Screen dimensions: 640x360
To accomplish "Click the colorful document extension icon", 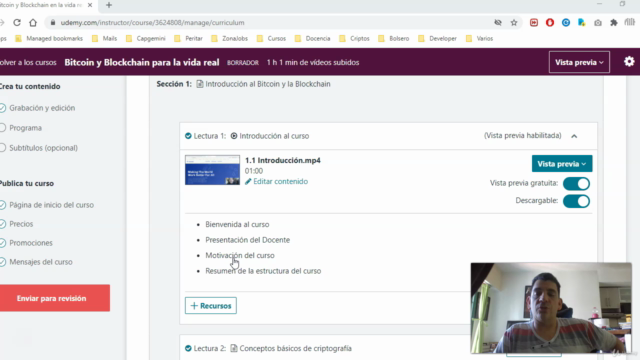I will click(582, 22).
